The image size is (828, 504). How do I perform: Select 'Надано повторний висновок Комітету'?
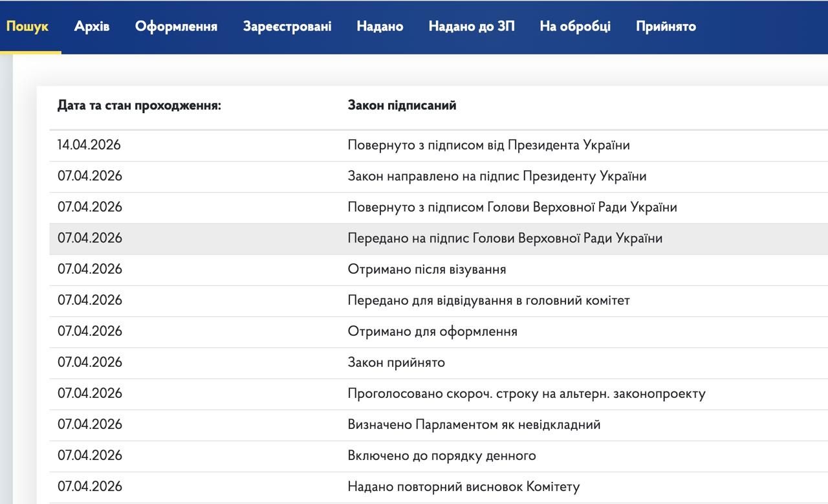(x=464, y=487)
